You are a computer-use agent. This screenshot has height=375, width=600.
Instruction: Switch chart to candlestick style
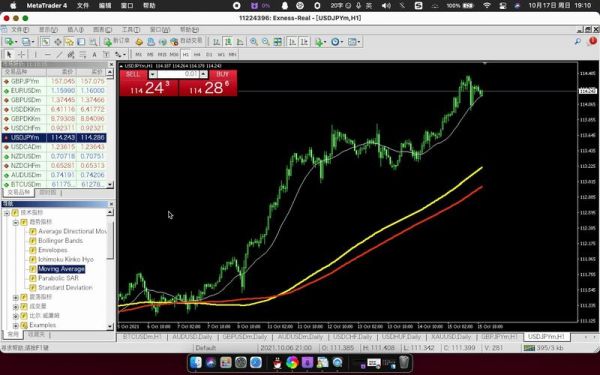pos(228,42)
